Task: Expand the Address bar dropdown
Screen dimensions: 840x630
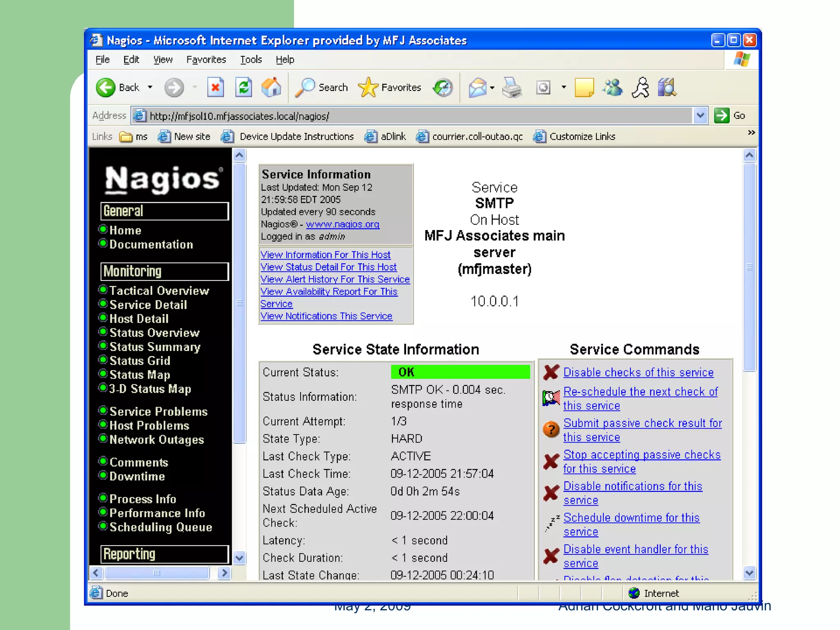Action: tap(701, 116)
